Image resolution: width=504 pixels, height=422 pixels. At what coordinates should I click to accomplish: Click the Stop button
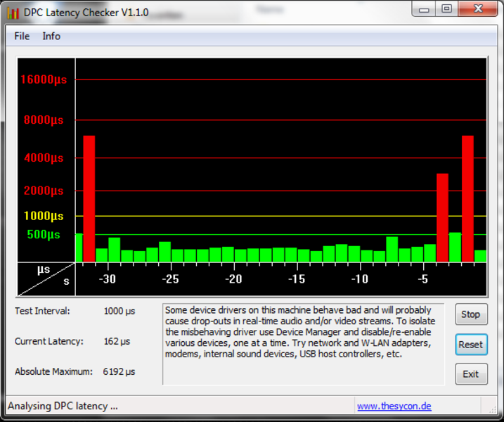(x=471, y=314)
